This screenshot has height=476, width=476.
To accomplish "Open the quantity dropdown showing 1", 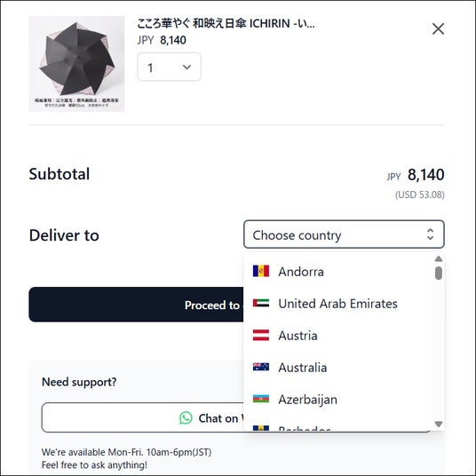I will tap(169, 67).
